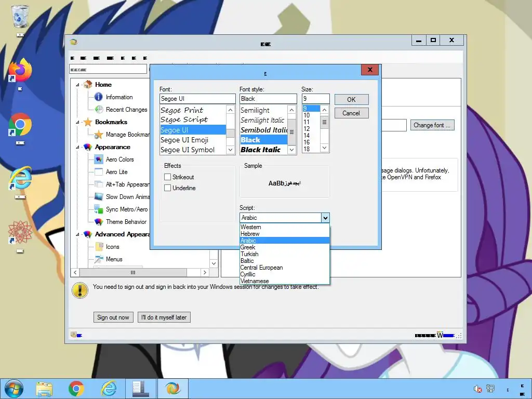Click the volume muted tray icon
Viewport: 532px width, 399px height.
[478, 389]
